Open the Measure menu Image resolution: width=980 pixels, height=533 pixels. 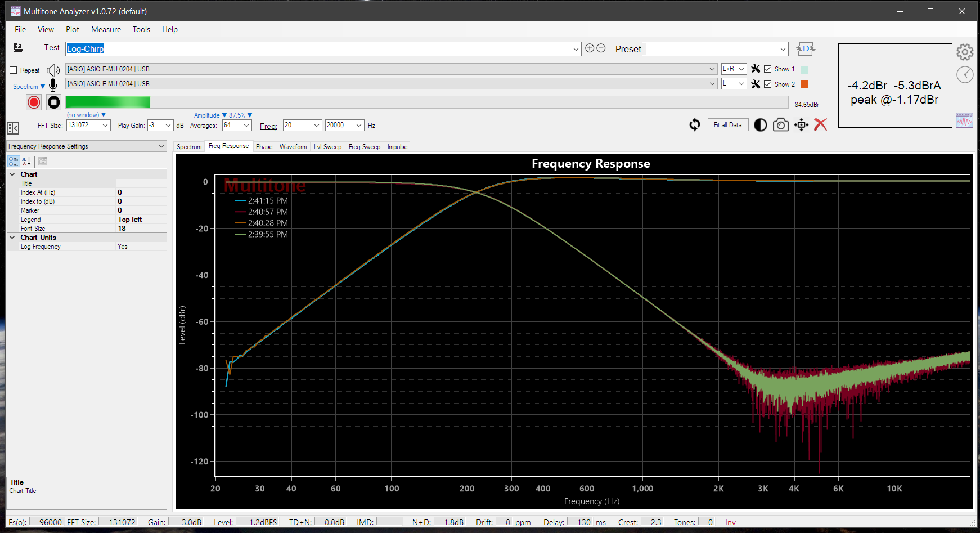[106, 29]
